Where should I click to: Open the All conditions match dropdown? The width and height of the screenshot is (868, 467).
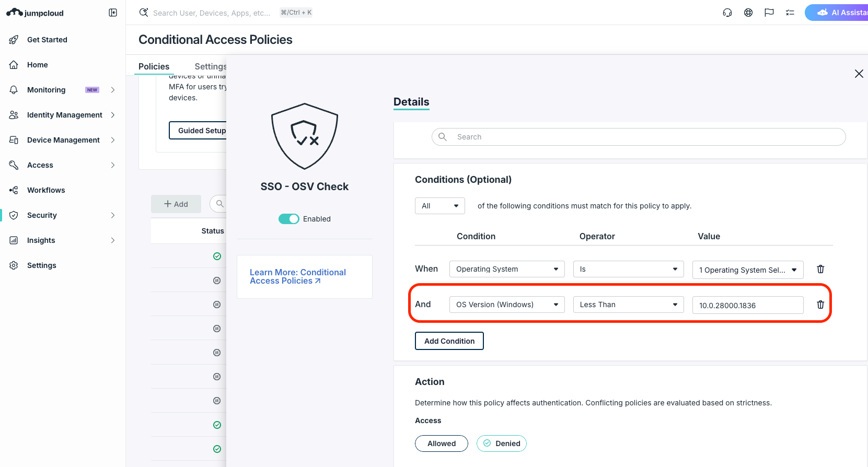tap(440, 206)
